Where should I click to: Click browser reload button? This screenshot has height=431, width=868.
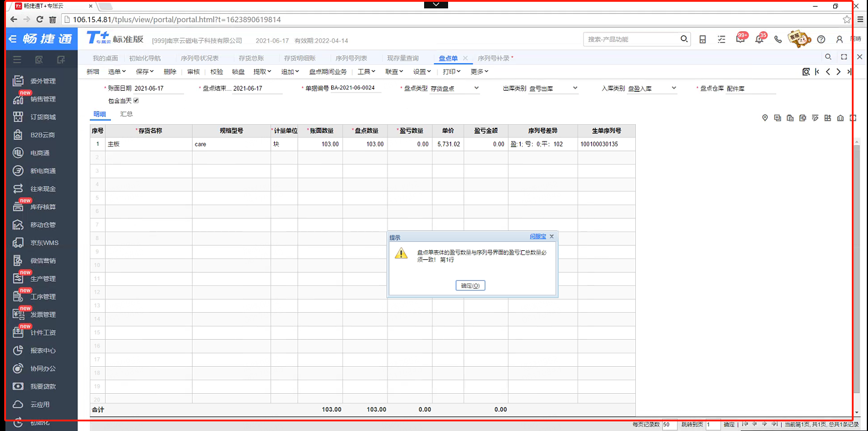40,19
